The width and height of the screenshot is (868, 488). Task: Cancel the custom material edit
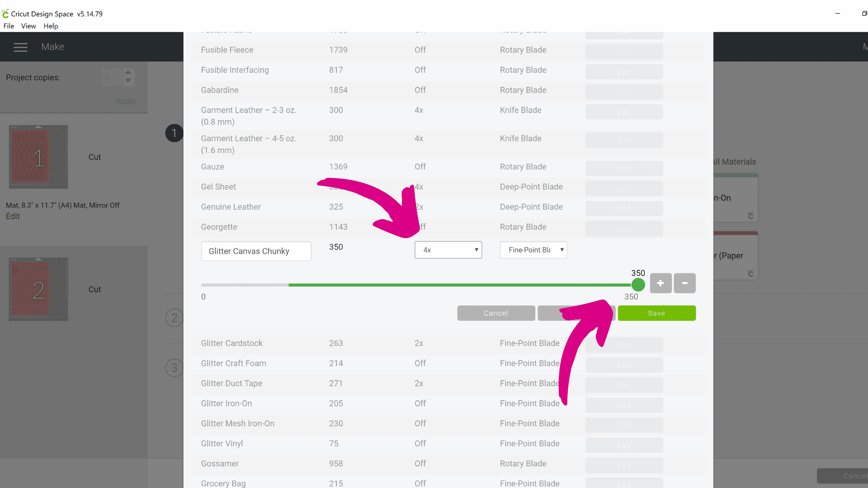point(496,313)
